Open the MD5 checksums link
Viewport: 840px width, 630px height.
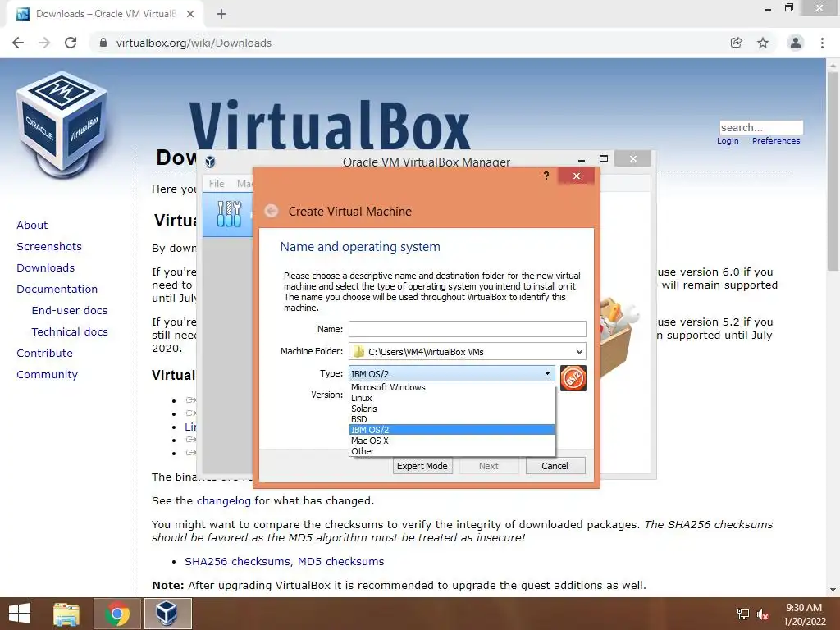pos(340,561)
